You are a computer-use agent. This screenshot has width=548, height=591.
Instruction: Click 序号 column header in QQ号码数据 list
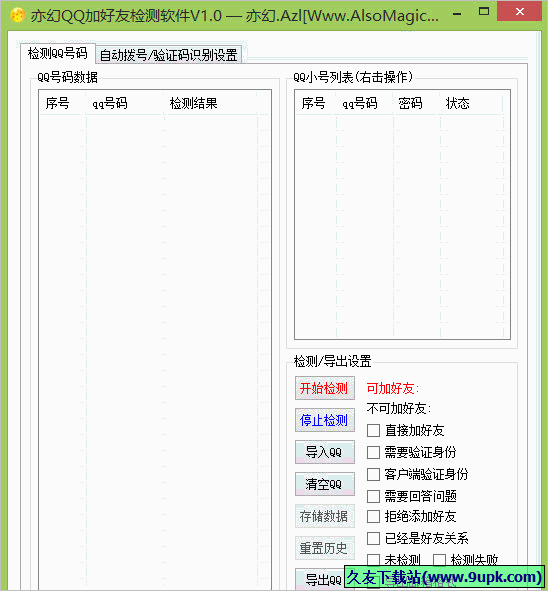point(62,103)
